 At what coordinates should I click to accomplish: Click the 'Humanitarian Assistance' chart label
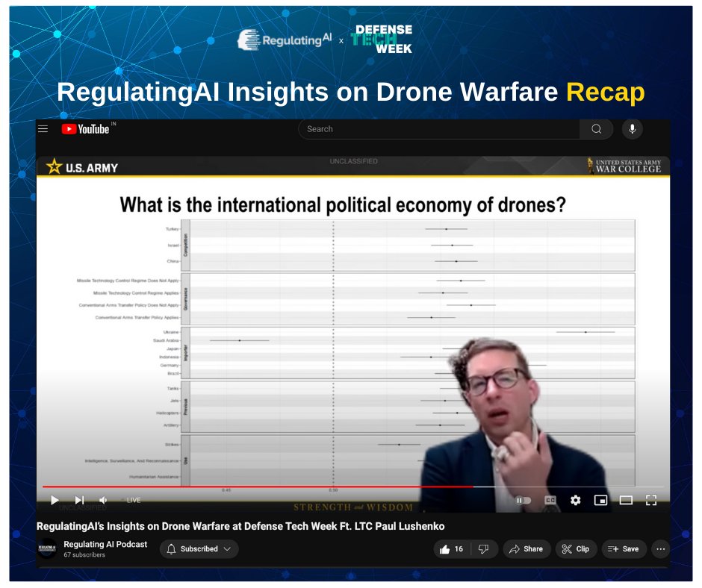click(154, 477)
